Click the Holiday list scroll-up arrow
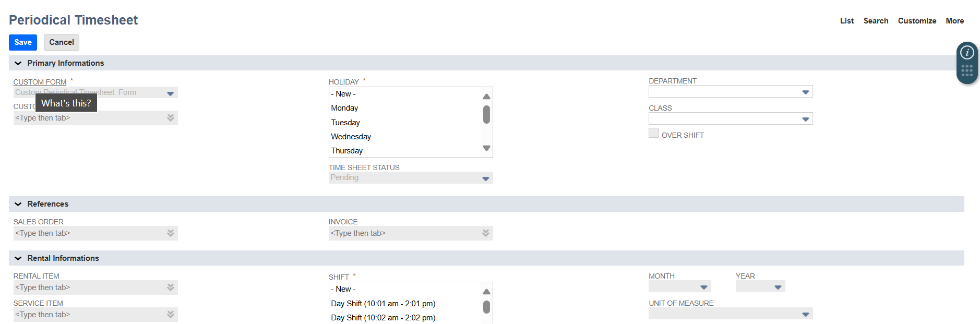 click(486, 95)
